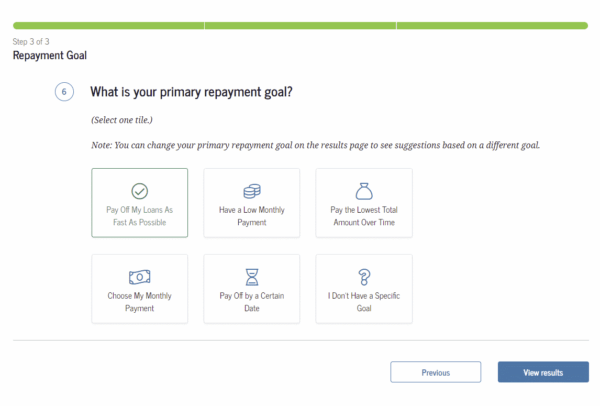The height and width of the screenshot is (406, 600).
Task: Click the first segment of the progress bar
Action: click(x=108, y=25)
